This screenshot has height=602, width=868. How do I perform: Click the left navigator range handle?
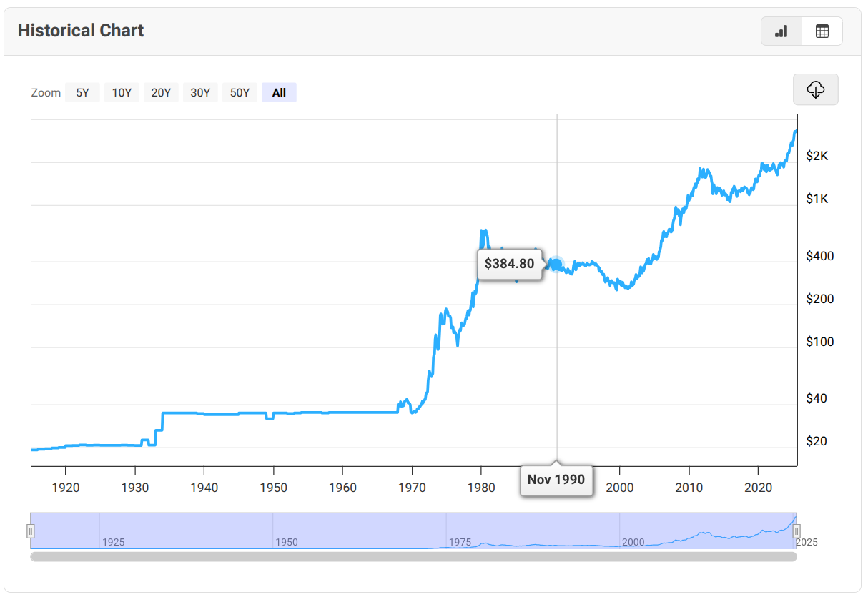[31, 531]
